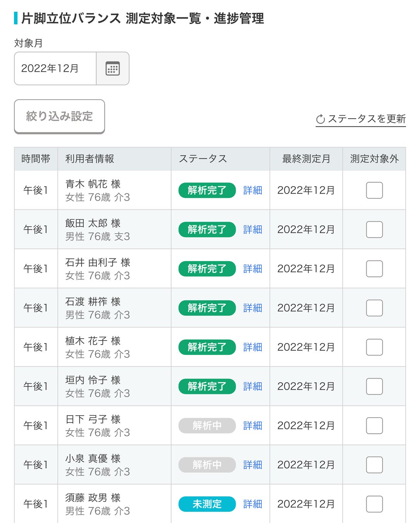
Task: Toggle 測定対象外 checkbox for 石渡 耕筰
Action: click(x=374, y=308)
